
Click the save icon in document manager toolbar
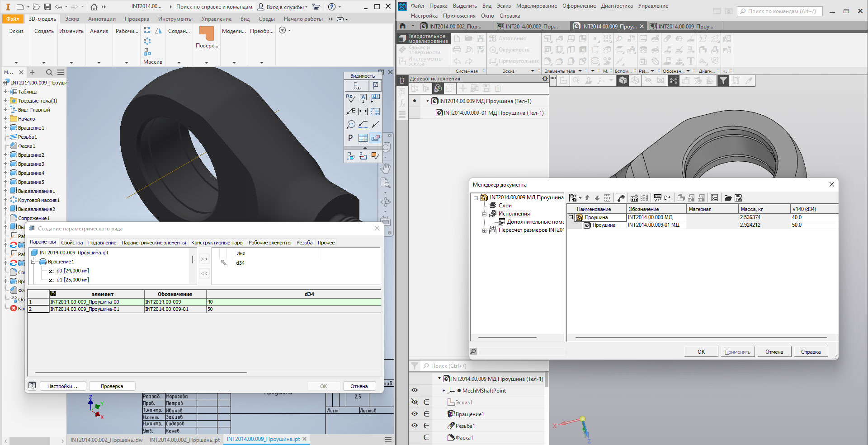(x=738, y=198)
